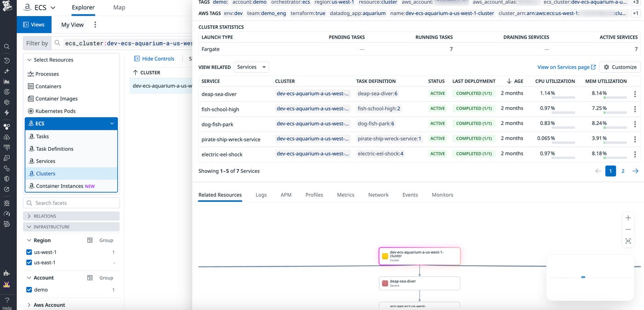Toggle the demo account checkbox
This screenshot has width=644, height=310.
coord(29,290)
